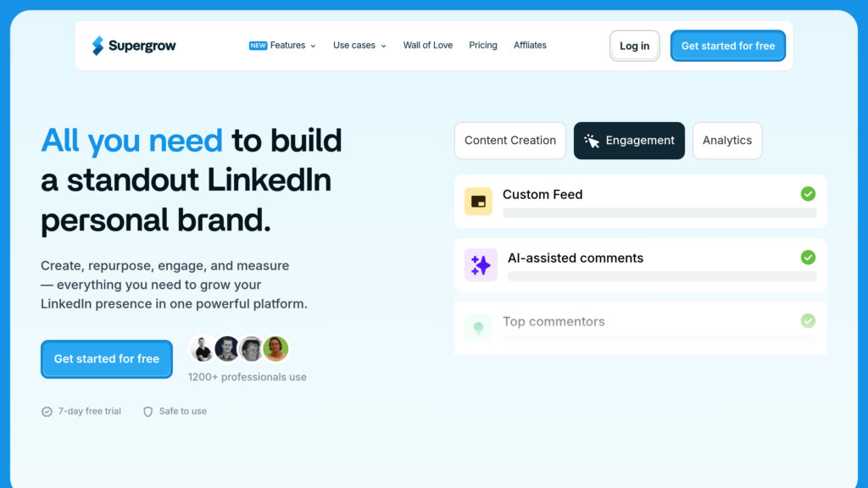The image size is (868, 488).
Task: Click the green checkmark on Top commentors
Action: point(808,321)
